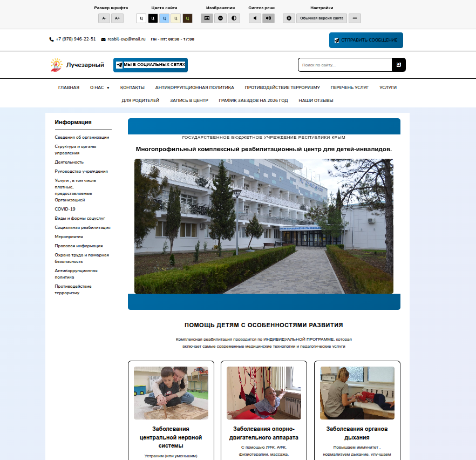Decrease font size with A- button

[104, 18]
